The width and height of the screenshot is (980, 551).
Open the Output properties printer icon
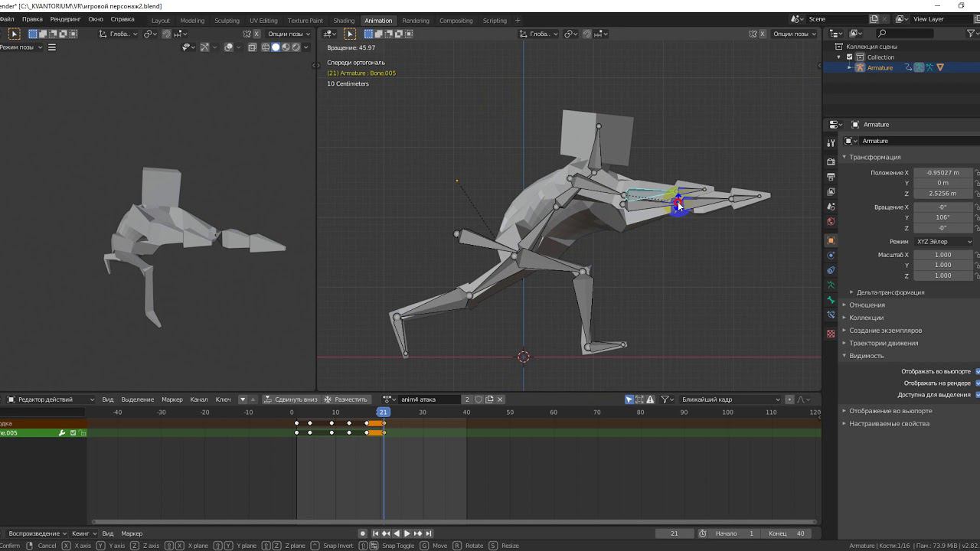pos(831,177)
